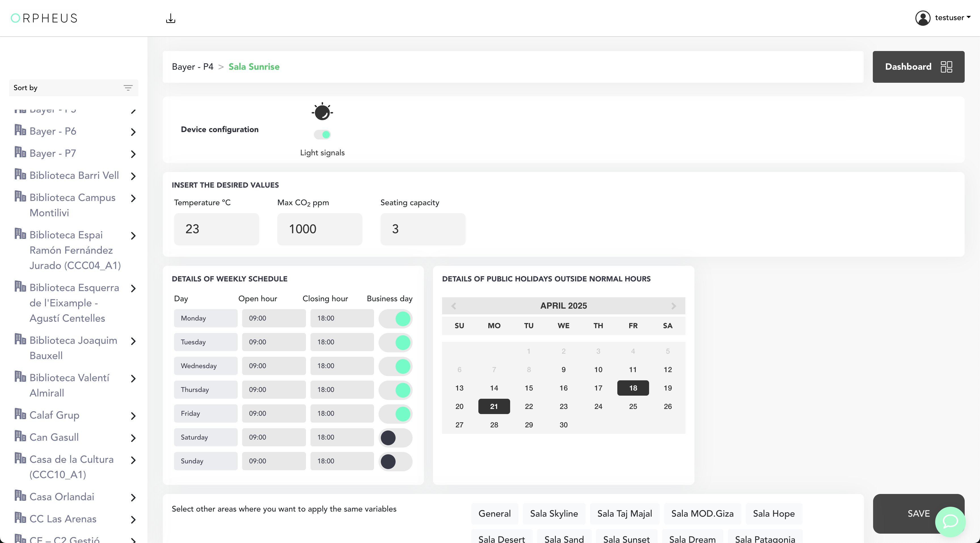Click the Sala Sunrise breadcrumb
The width and height of the screenshot is (980, 543).
pyautogui.click(x=254, y=67)
